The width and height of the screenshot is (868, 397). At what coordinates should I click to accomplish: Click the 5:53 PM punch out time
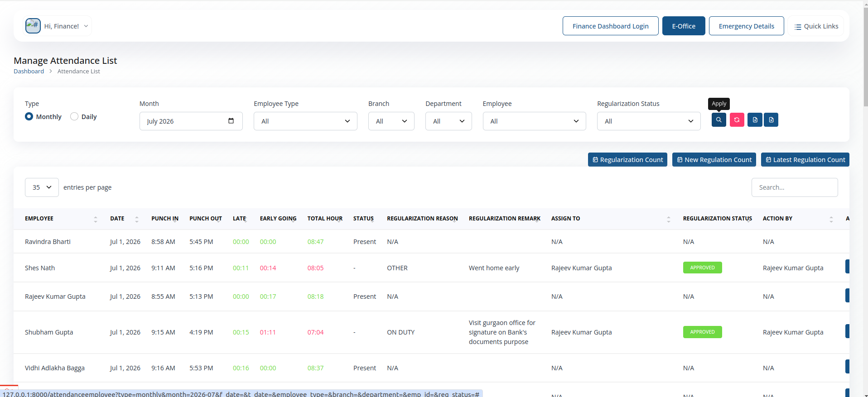[x=201, y=368]
